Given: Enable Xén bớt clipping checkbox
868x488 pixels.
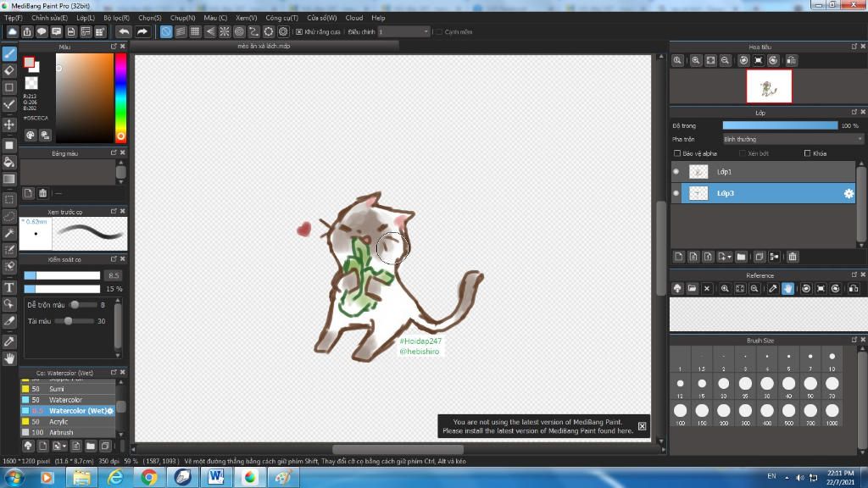Looking at the screenshot, I should pyautogui.click(x=743, y=153).
